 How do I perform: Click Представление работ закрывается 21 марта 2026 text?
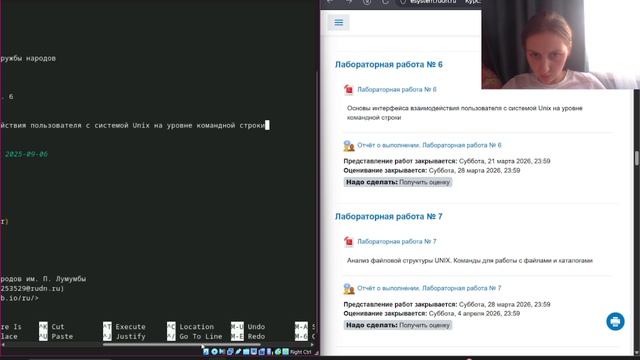point(447,161)
